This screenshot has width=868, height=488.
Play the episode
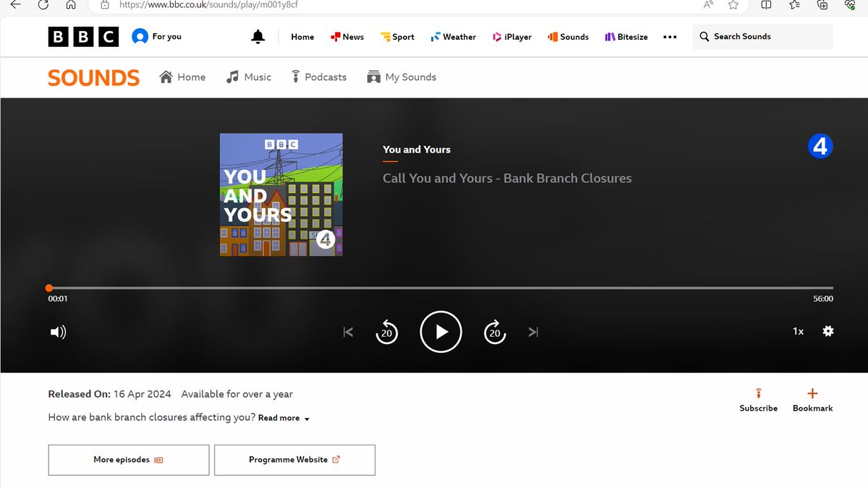[441, 332]
